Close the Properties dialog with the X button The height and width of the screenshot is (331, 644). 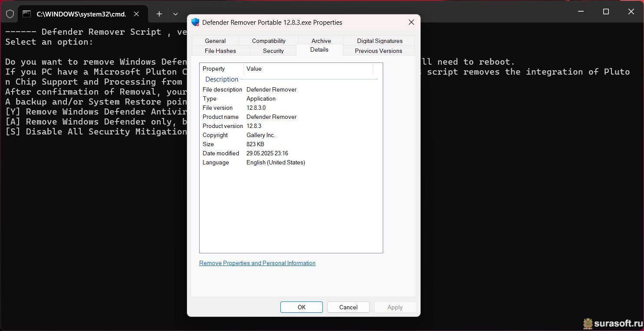click(411, 22)
